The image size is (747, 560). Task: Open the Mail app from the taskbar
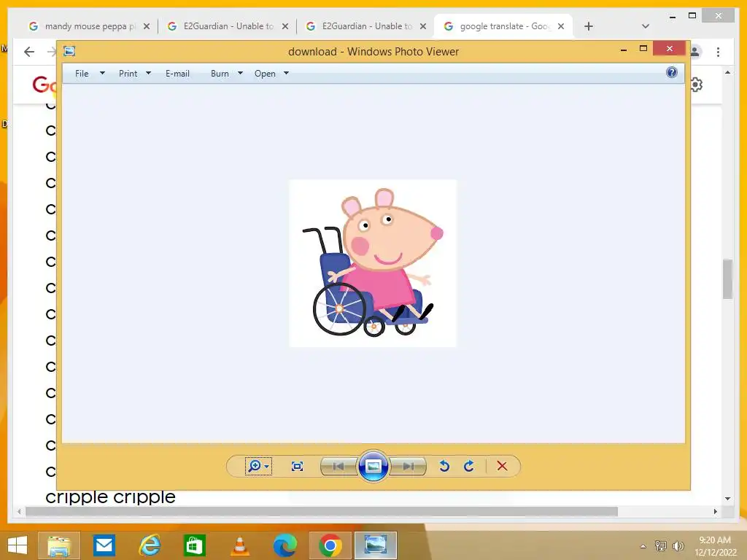pyautogui.click(x=104, y=545)
